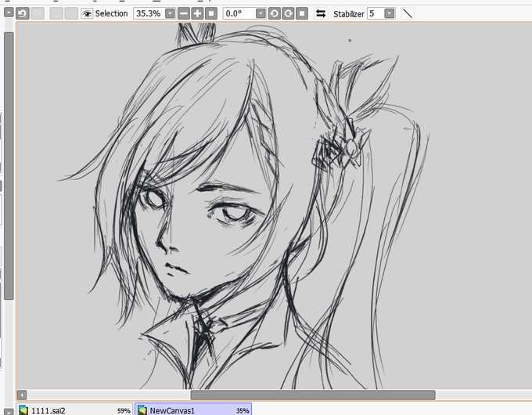532x415 pixels.
Task: Click the disabled invert selection icon
Action: (x=71, y=13)
